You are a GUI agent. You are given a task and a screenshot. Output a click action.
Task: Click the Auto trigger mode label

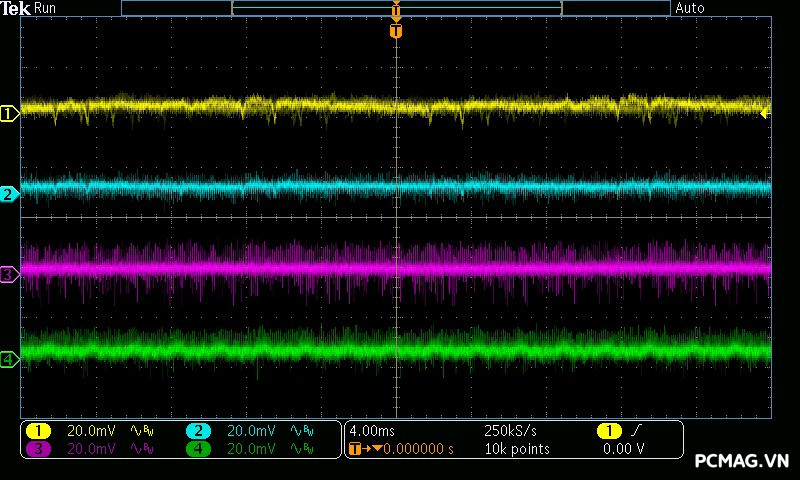point(690,8)
